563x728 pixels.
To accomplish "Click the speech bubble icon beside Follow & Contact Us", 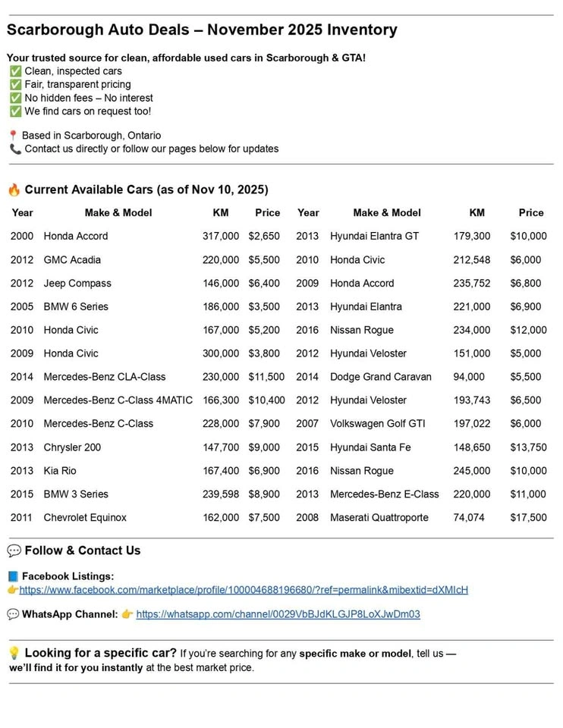I will pyautogui.click(x=14, y=551).
